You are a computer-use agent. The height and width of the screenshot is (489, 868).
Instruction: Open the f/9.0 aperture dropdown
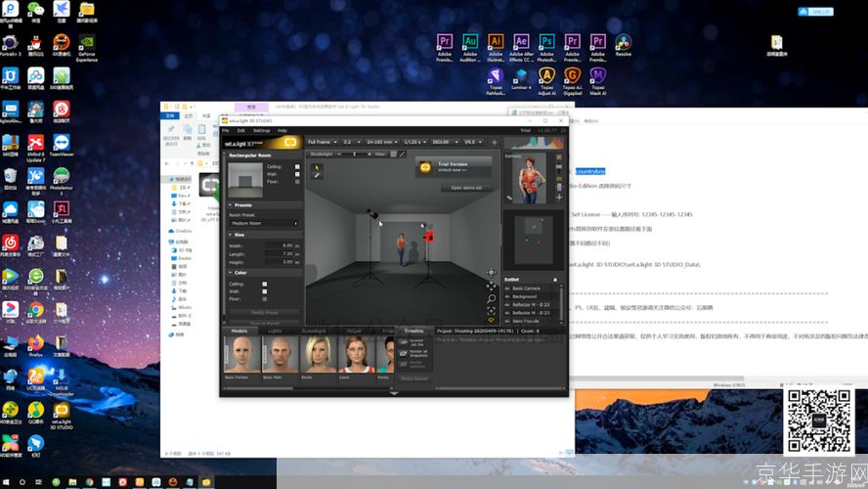tap(473, 143)
